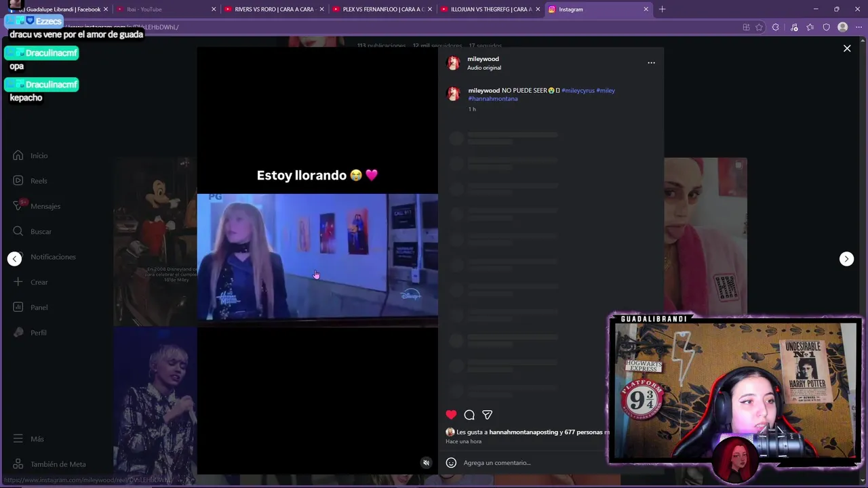Switch to PLEX VS FERNANFLOO tab
This screenshot has width=868, height=488.
pos(383,9)
